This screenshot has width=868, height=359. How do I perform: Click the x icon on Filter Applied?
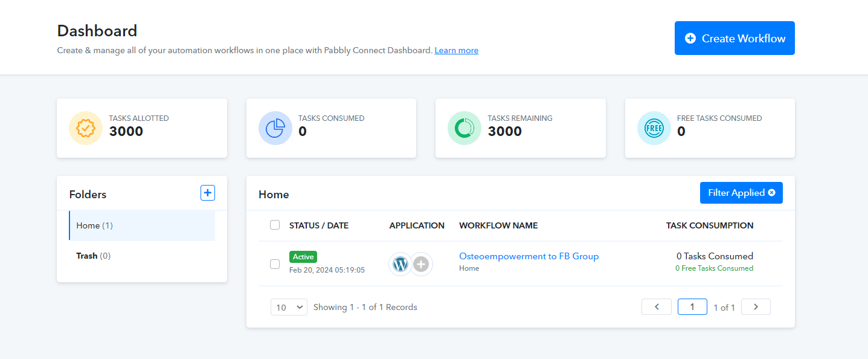click(771, 193)
